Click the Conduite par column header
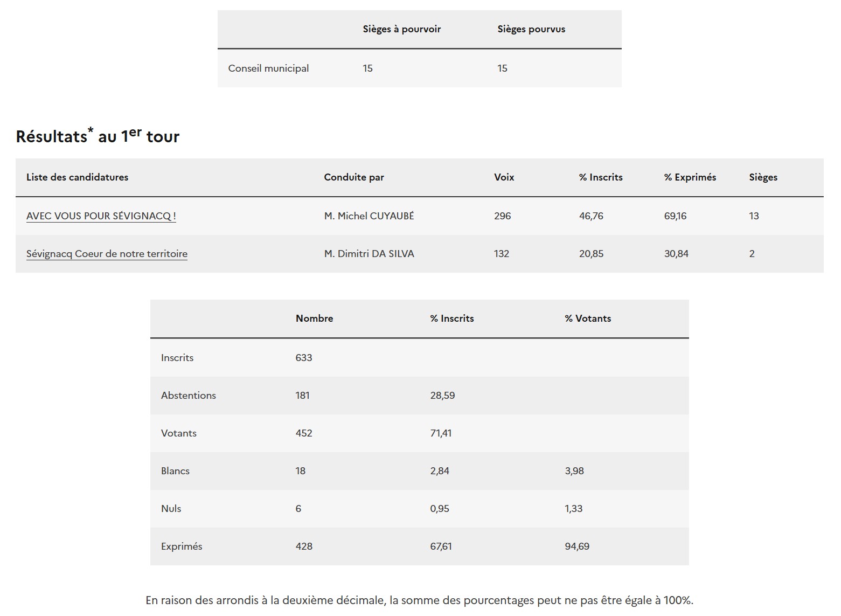Viewport: 841px width, 616px height. (x=354, y=177)
